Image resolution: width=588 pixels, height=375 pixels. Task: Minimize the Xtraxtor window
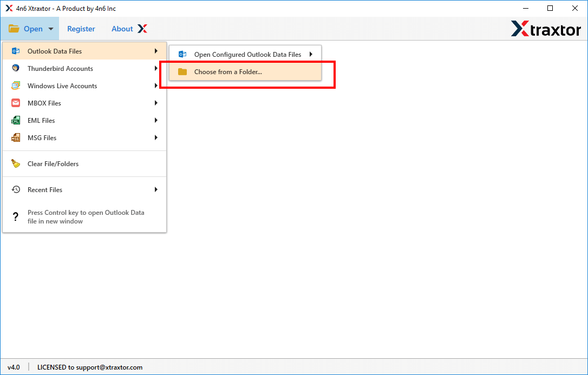click(525, 8)
